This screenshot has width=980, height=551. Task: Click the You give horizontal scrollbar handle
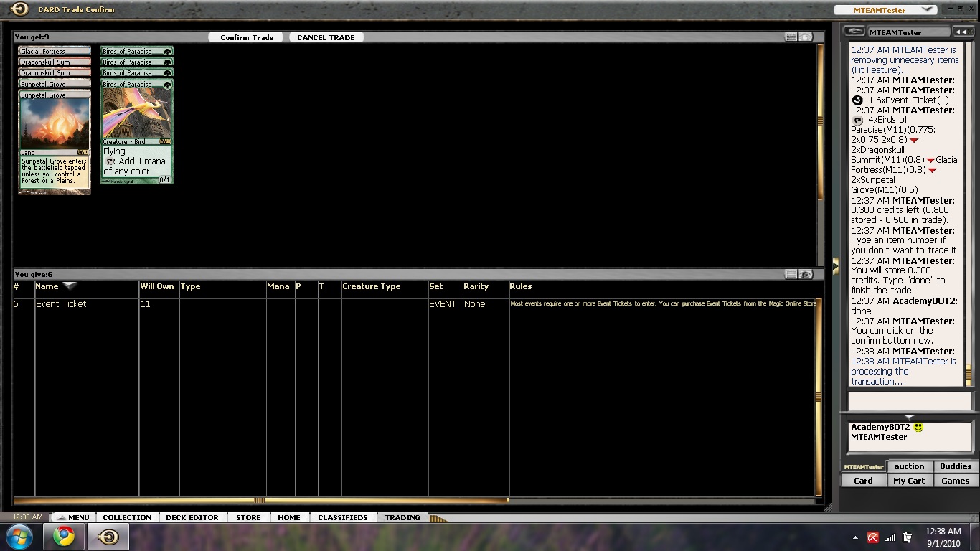tap(260, 500)
